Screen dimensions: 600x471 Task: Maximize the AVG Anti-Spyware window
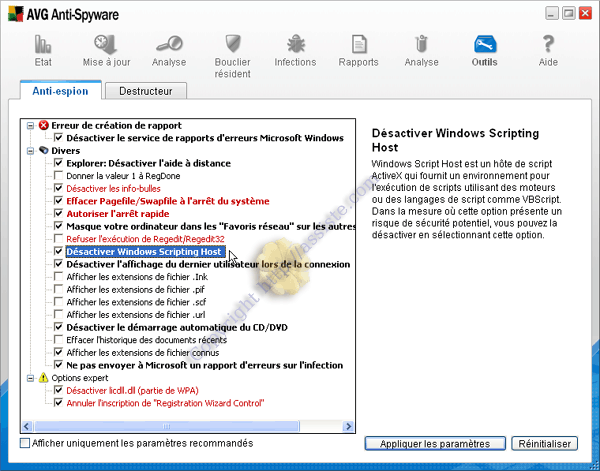click(x=569, y=14)
